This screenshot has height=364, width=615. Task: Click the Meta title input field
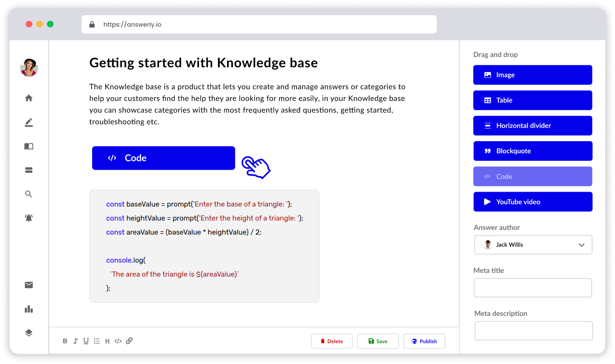(533, 288)
